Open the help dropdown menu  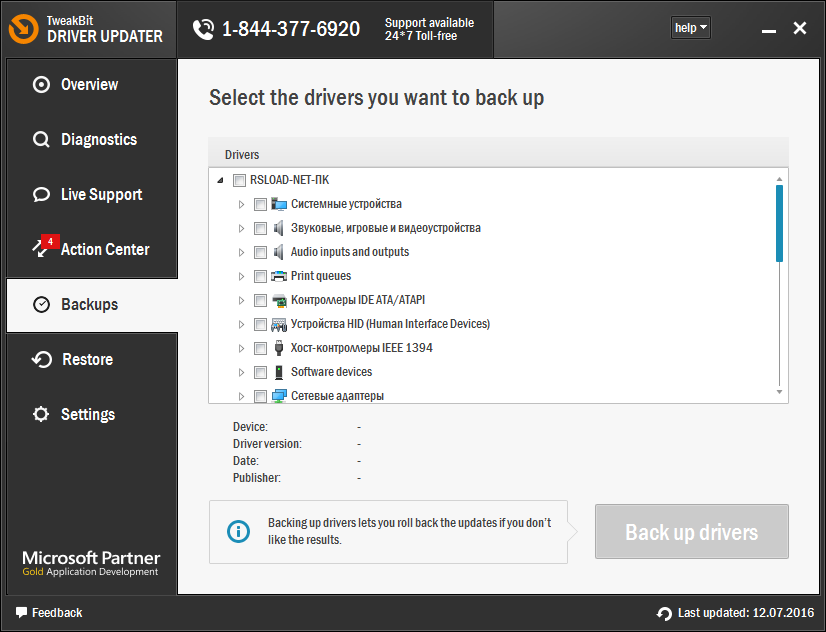[x=690, y=28]
